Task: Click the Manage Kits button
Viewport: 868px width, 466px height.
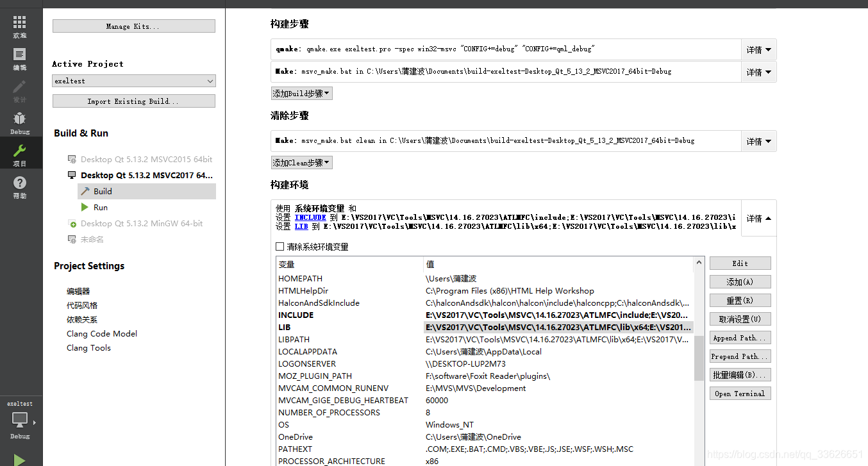Action: [x=134, y=26]
